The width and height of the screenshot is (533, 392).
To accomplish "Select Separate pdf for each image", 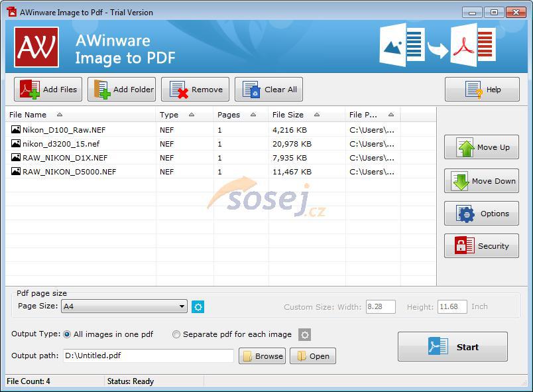I will pos(176,334).
